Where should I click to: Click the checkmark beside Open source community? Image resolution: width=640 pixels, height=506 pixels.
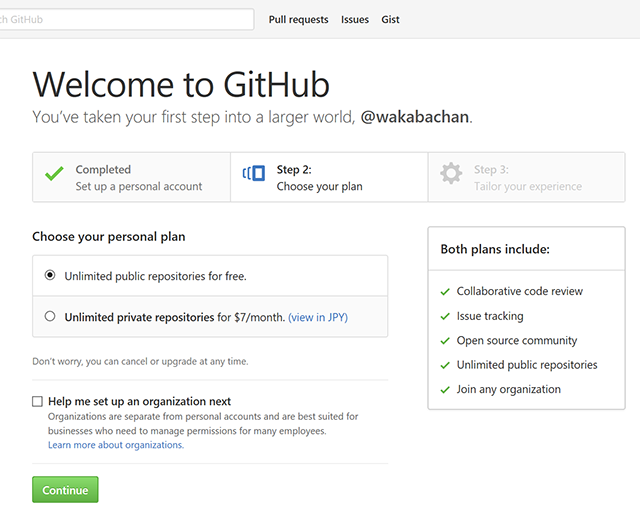[445, 341]
